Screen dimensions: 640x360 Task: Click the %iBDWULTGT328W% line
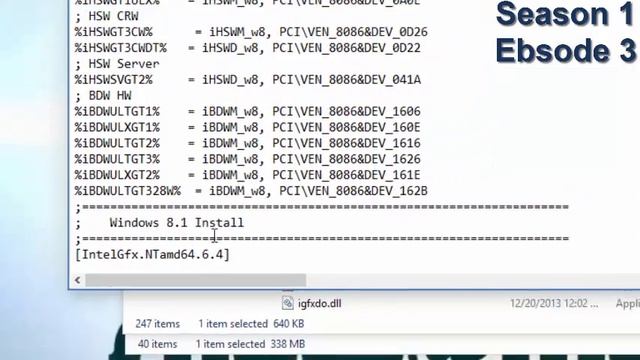click(251, 191)
